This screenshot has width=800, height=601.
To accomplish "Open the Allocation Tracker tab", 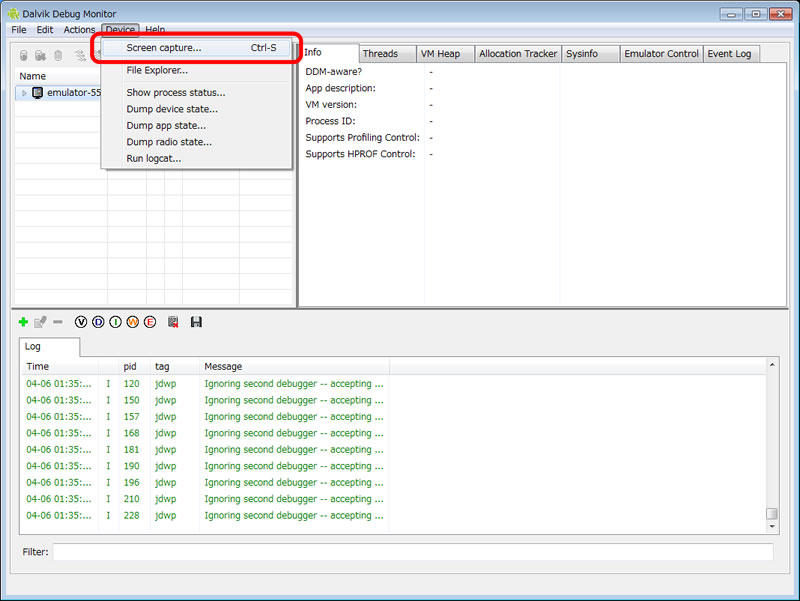I will (518, 54).
